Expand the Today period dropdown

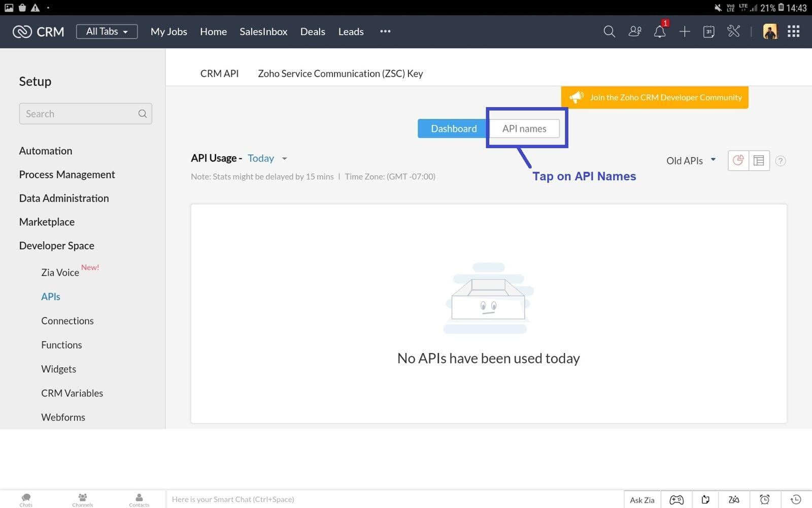point(267,158)
